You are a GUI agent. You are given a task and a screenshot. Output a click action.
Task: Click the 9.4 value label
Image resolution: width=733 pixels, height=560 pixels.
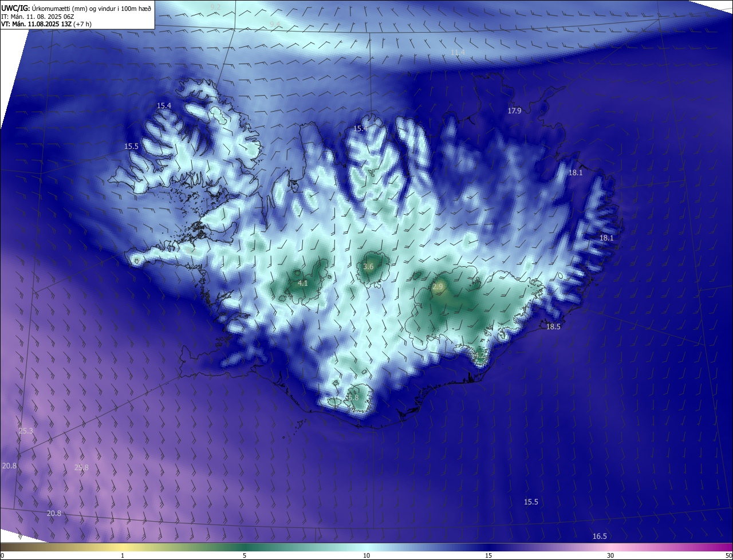click(275, 23)
